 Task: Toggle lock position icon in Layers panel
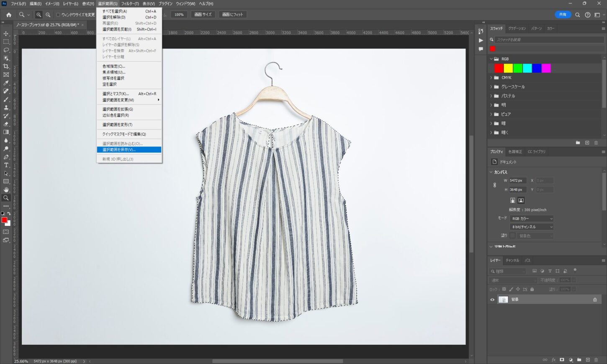pos(518,289)
